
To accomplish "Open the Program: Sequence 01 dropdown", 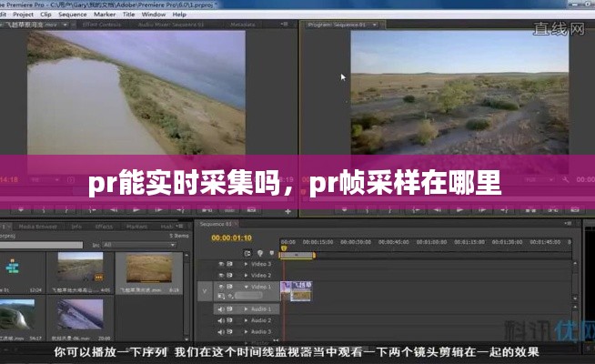I will coord(375,25).
